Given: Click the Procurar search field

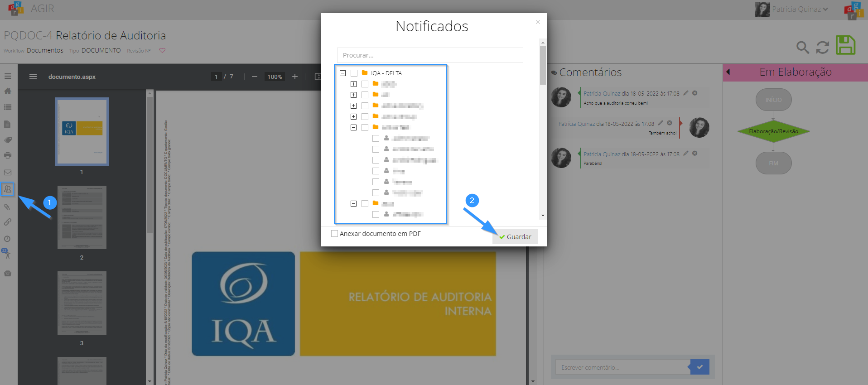Looking at the screenshot, I should coord(430,55).
